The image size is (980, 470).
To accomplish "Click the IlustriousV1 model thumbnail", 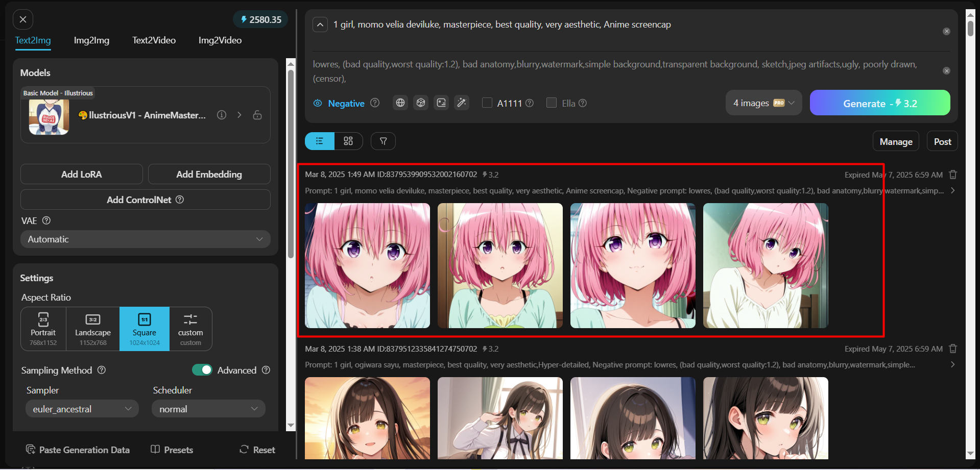I will (x=49, y=117).
